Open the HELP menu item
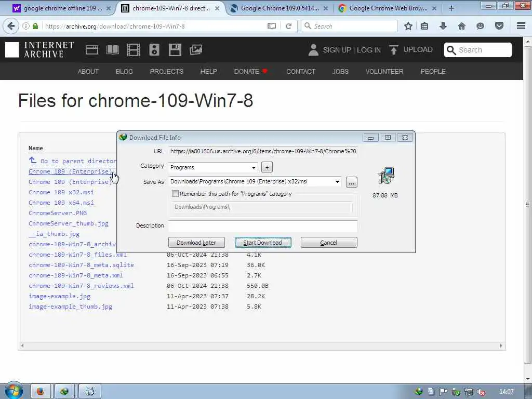 click(208, 72)
